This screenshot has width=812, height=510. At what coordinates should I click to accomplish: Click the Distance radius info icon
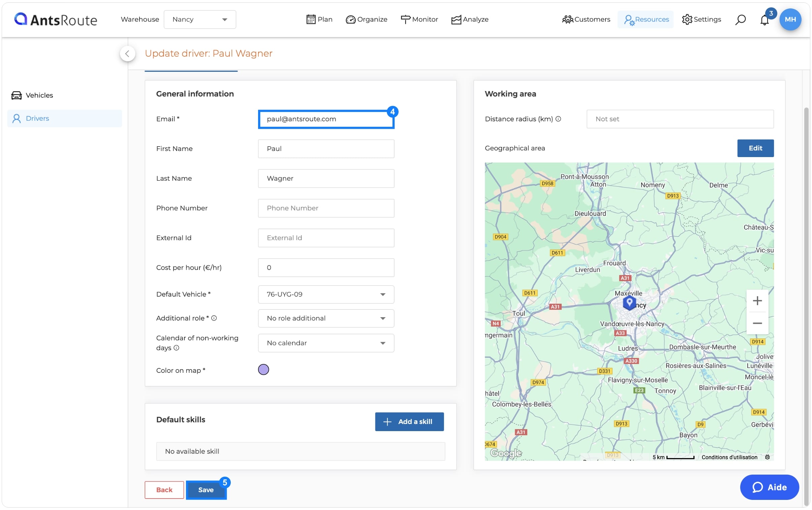(558, 119)
